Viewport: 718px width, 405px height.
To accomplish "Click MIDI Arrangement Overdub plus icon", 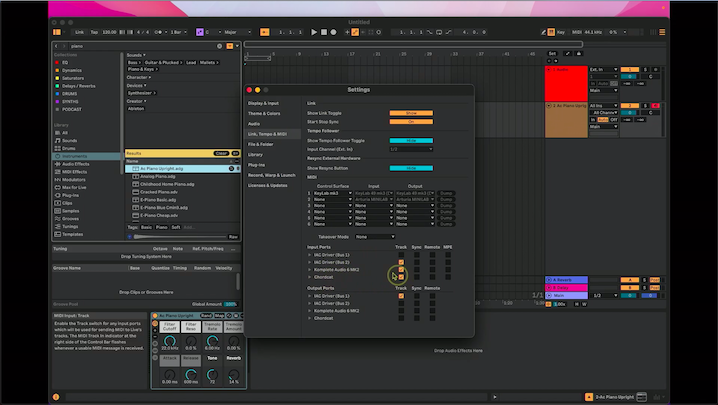I will coord(347,32).
